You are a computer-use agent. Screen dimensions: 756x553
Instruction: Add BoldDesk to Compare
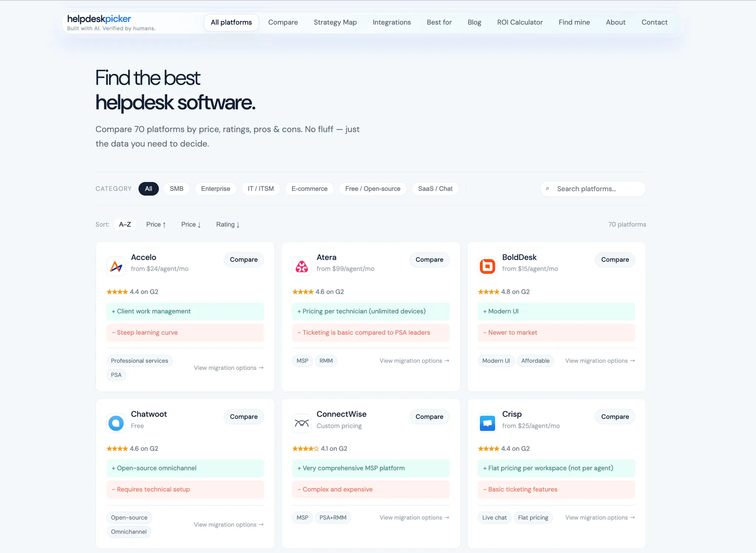[615, 260]
